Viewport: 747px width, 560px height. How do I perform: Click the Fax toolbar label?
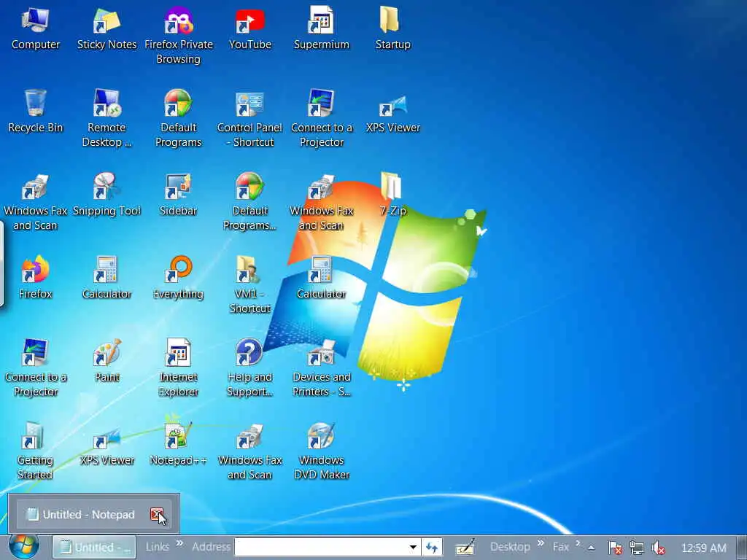pos(561,547)
